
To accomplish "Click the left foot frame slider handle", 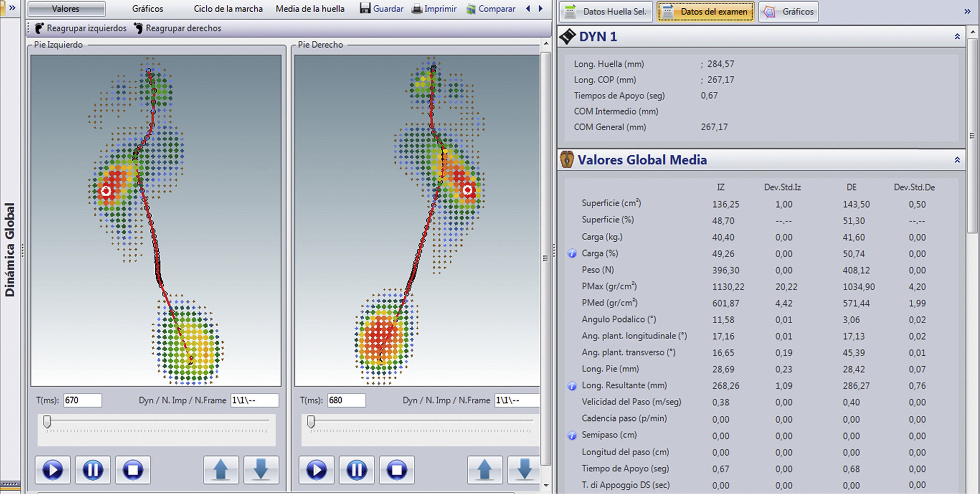I will 47,421.
